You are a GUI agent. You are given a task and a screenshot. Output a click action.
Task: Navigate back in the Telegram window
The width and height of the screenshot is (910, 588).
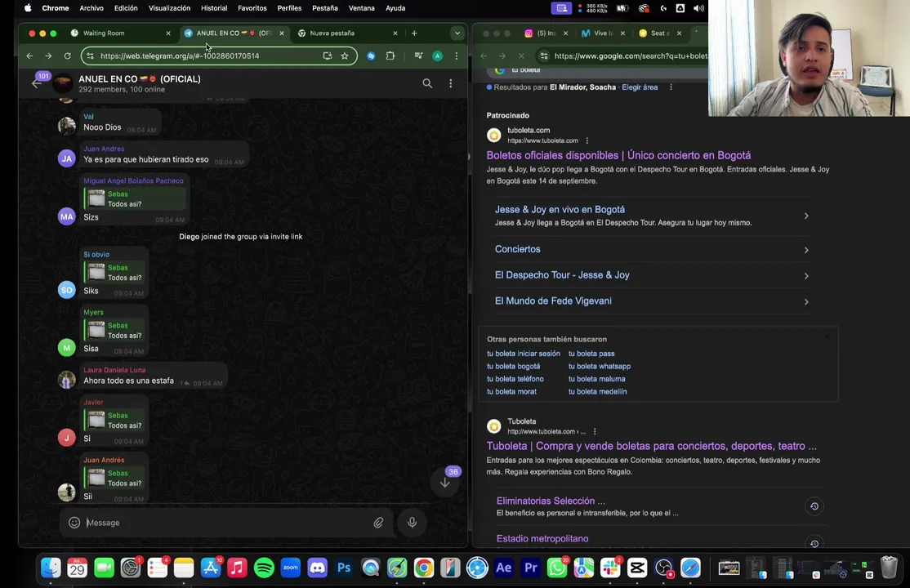[x=29, y=56]
